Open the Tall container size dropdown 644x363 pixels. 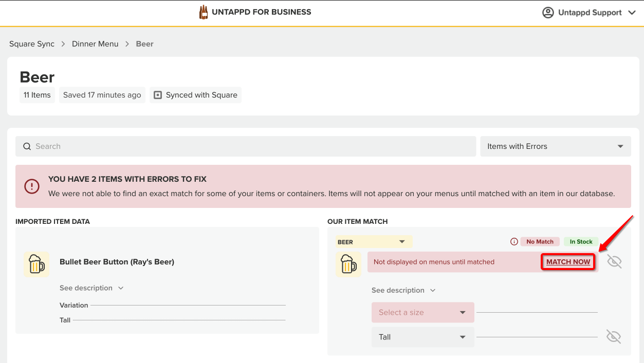422,337
